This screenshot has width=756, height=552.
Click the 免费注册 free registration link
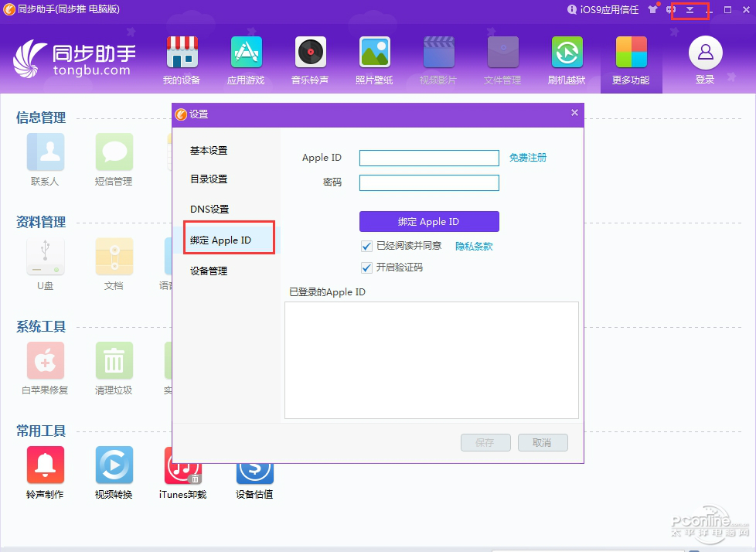click(x=528, y=158)
